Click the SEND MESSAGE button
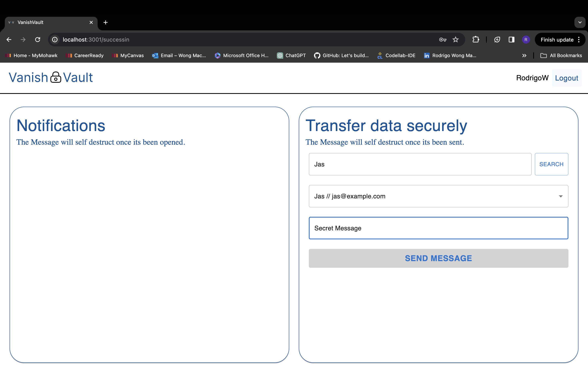The image size is (588, 382). tap(438, 258)
